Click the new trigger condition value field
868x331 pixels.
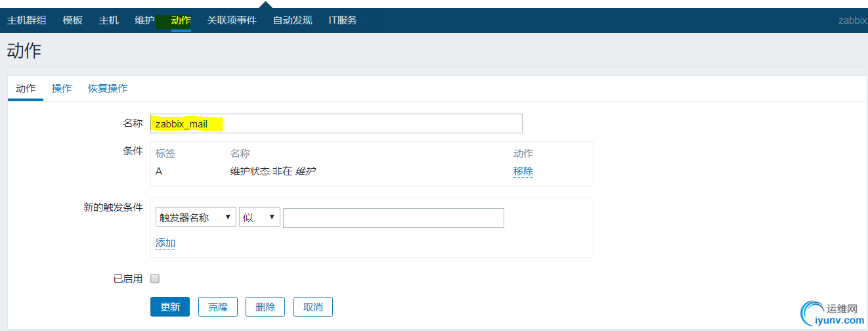coord(393,218)
